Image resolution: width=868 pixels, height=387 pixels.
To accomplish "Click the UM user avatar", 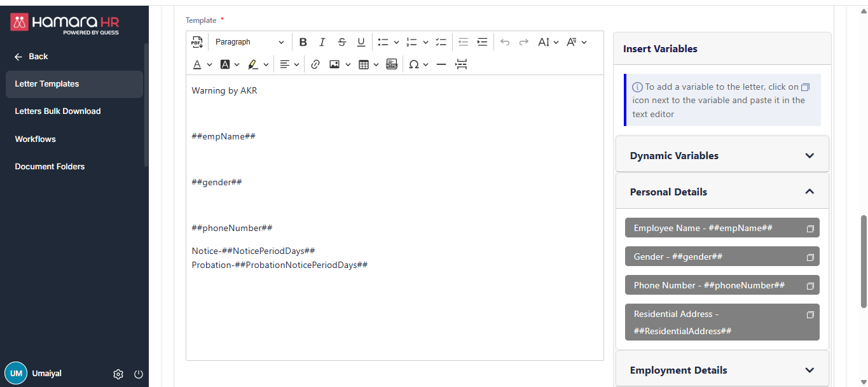I will (x=16, y=374).
